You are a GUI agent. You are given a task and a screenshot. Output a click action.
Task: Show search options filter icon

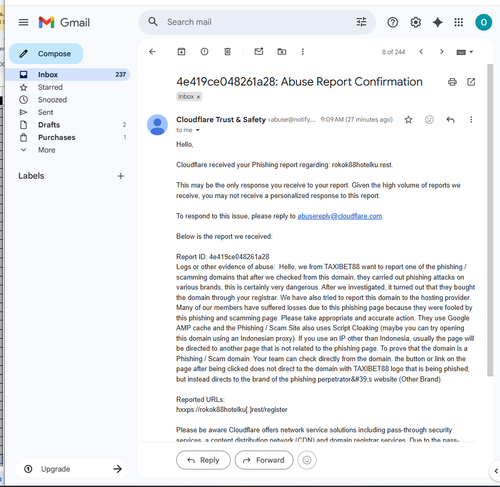pos(361,22)
